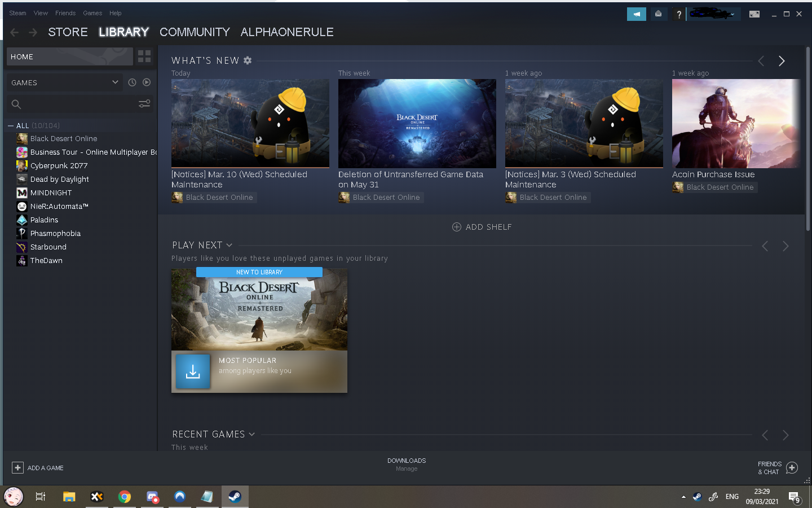Click the forward navigation arrow

coord(33,32)
